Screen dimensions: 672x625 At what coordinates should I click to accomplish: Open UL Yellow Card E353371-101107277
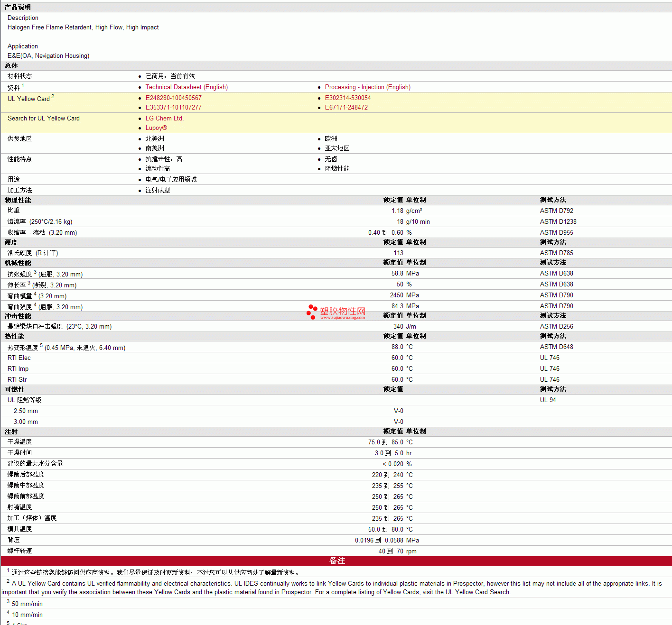tap(174, 108)
